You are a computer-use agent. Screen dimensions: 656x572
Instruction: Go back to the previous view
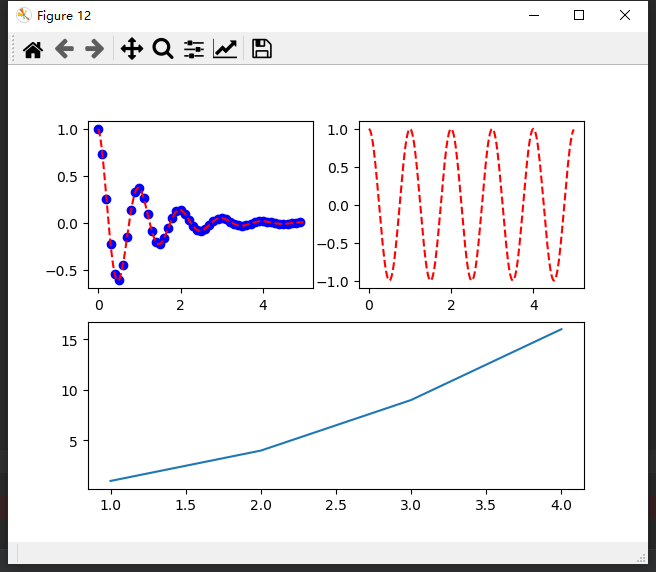(64, 49)
